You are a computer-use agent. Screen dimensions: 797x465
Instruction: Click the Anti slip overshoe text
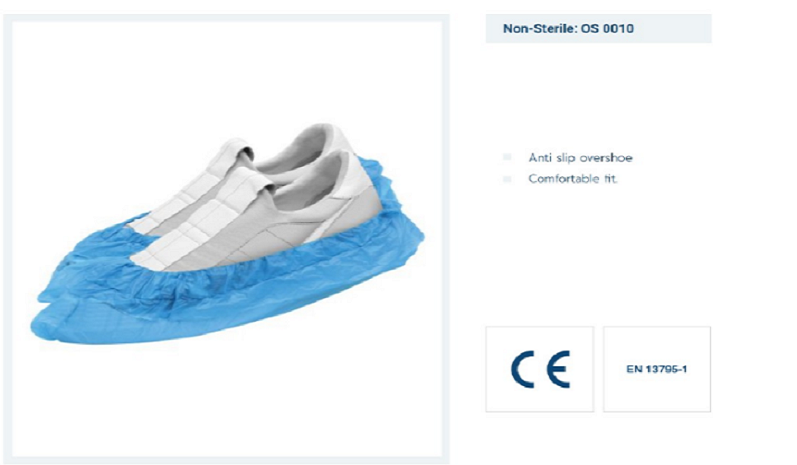pyautogui.click(x=580, y=158)
